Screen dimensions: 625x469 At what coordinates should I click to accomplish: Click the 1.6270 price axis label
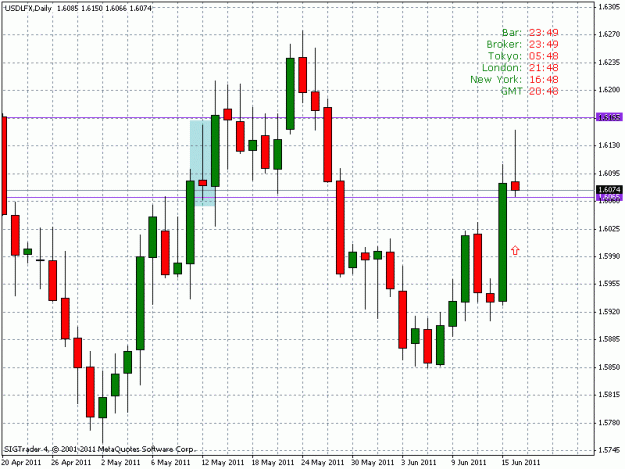pos(609,34)
